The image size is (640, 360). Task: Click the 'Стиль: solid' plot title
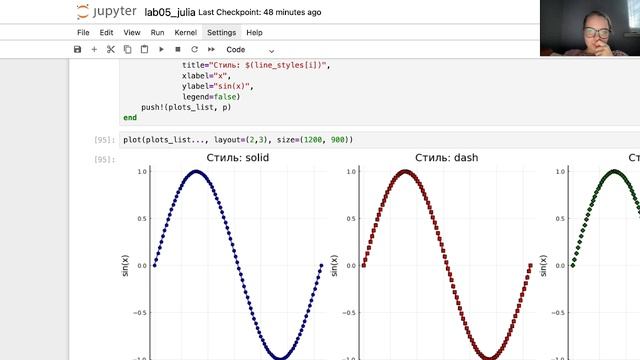click(238, 158)
